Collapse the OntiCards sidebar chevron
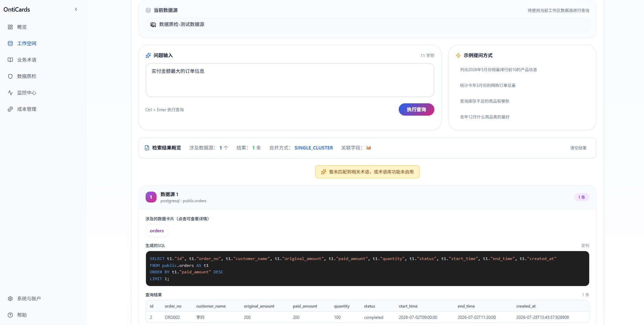Viewport: 644px width, 325px height. (76, 10)
